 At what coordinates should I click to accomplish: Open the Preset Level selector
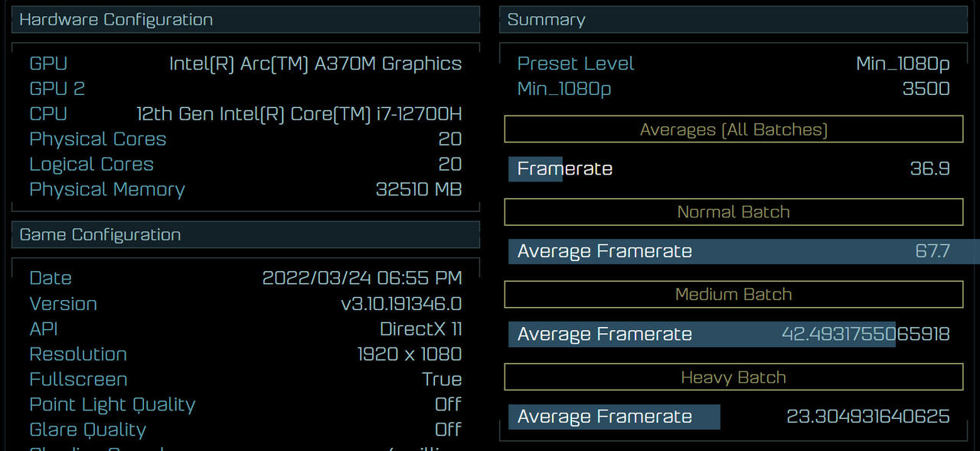click(576, 64)
